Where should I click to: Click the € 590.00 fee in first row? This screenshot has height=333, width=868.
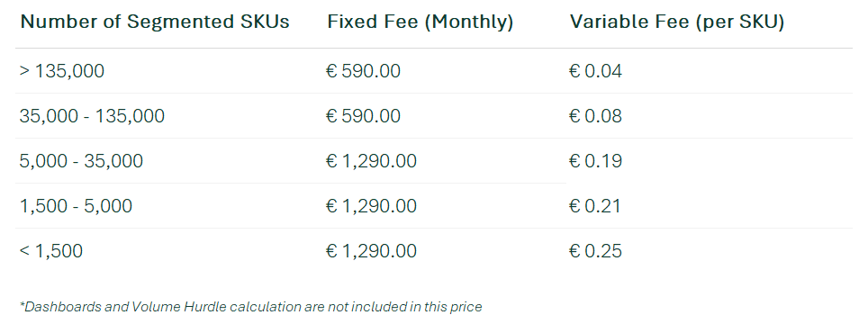363,71
